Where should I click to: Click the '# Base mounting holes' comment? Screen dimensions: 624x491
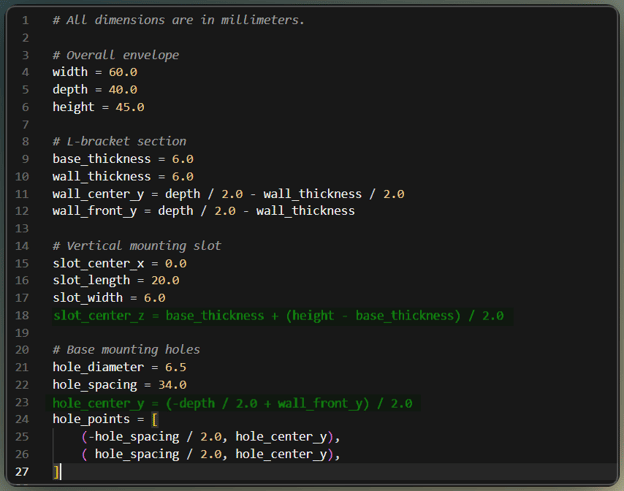(126, 350)
